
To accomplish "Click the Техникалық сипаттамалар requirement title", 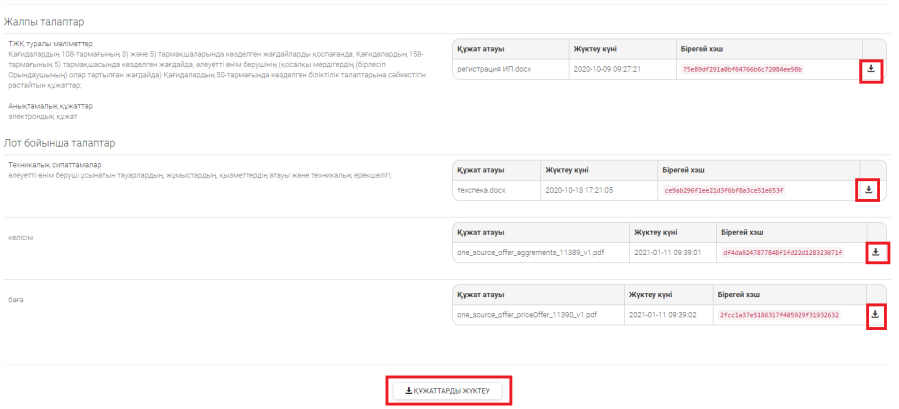I will pyautogui.click(x=56, y=165).
